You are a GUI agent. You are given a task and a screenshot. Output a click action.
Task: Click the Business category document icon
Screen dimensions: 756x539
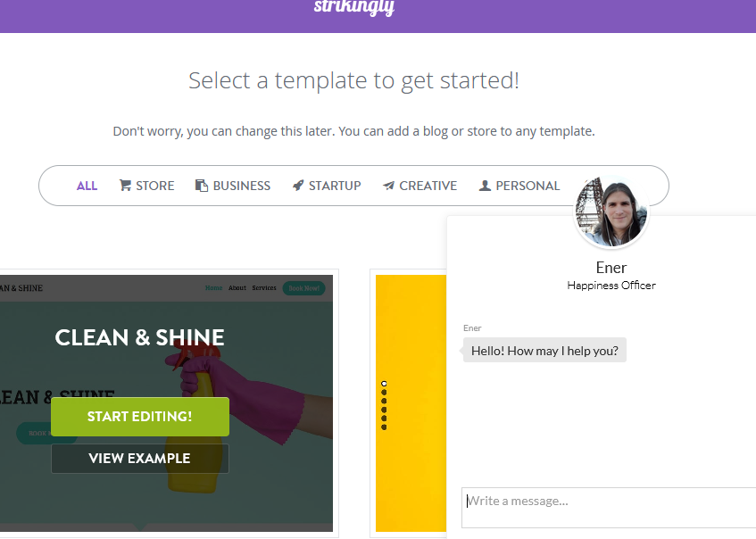(x=202, y=186)
